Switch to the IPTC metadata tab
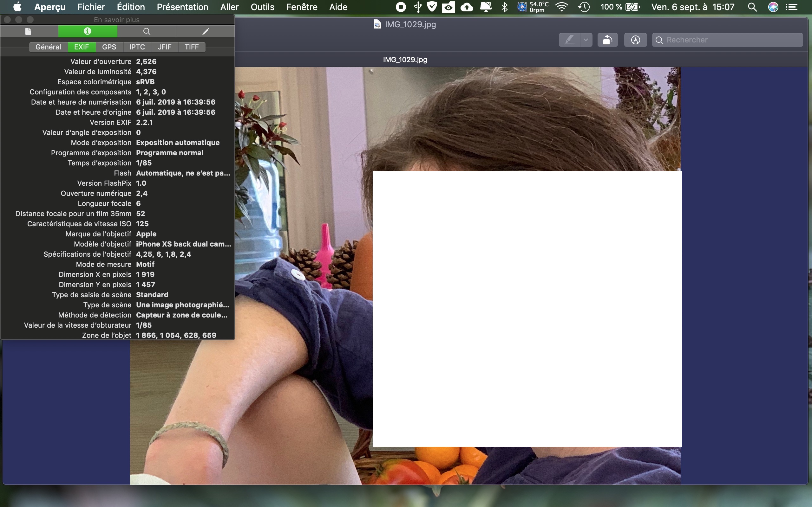Image resolution: width=812 pixels, height=507 pixels. coord(137,47)
